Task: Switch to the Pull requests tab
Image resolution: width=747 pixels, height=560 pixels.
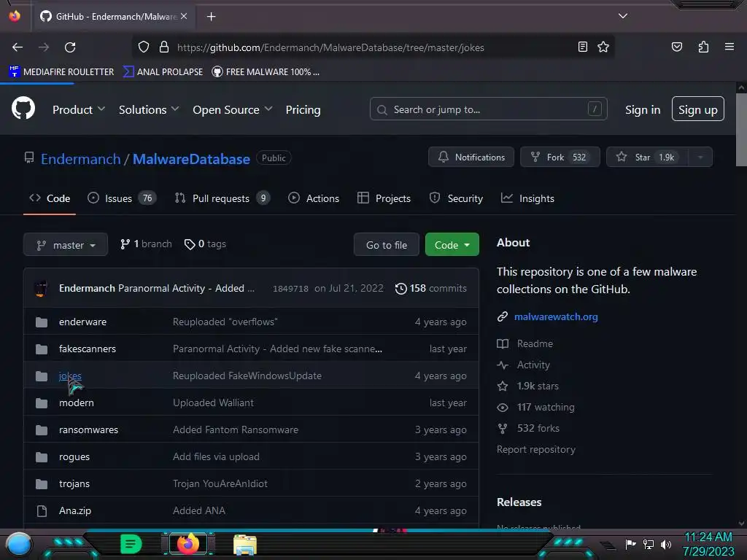Action: [222, 198]
